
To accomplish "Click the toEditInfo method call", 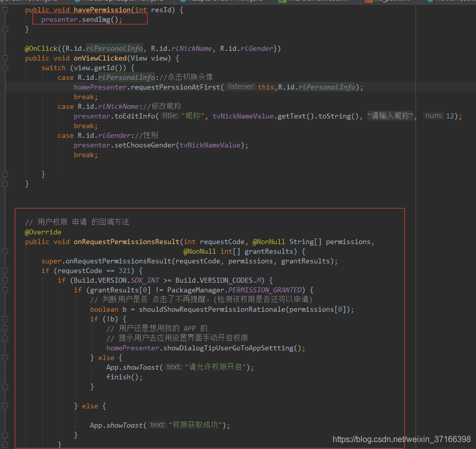I will point(134,116).
